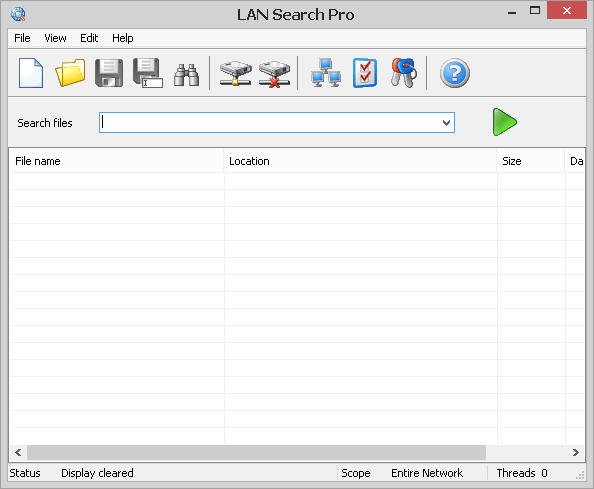The width and height of the screenshot is (594, 489).
Task: Click 'Entire Network' scope value
Action: [427, 473]
